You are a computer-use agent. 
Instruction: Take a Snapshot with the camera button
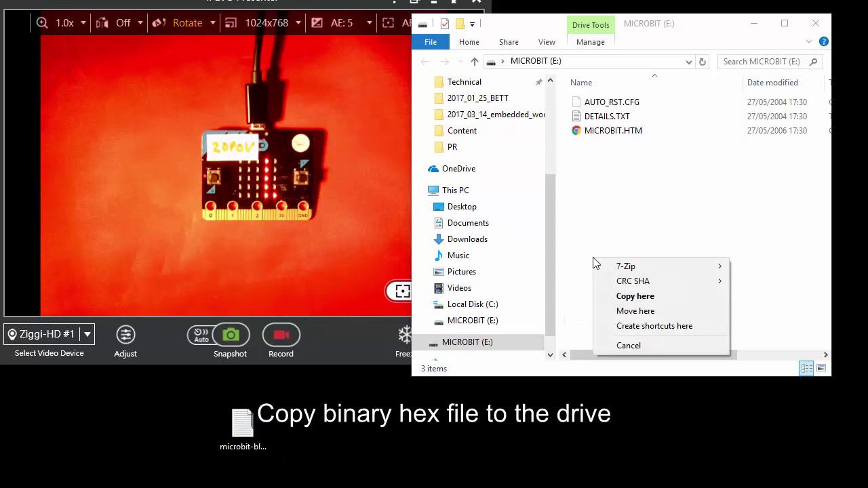231,335
